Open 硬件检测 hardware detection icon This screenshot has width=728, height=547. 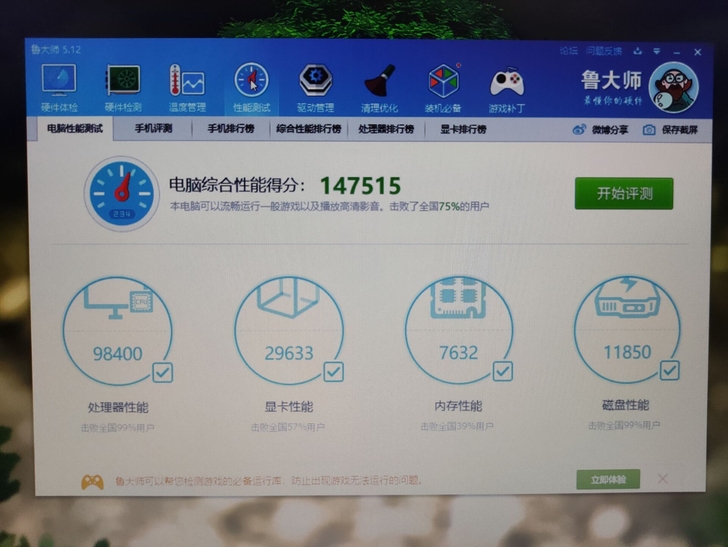123,88
